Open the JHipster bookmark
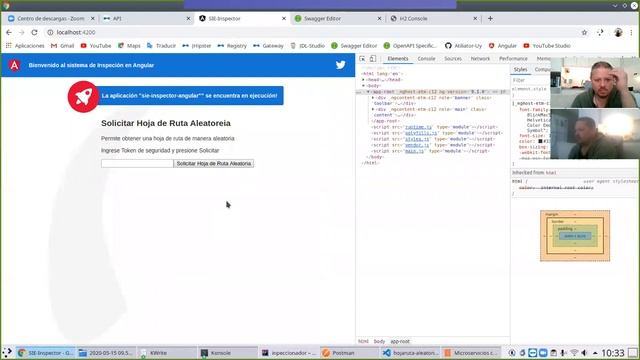This screenshot has height=360, width=640. click(197, 46)
